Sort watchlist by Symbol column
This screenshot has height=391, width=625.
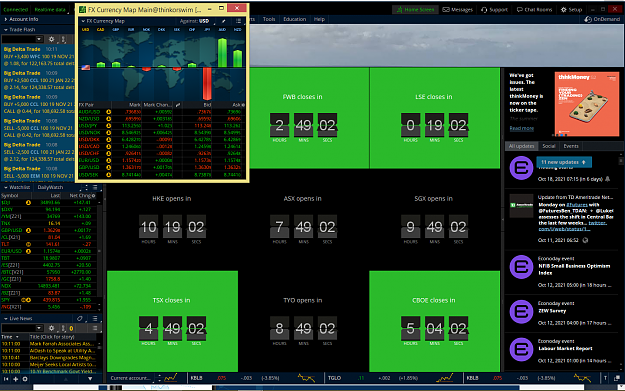click(16, 196)
